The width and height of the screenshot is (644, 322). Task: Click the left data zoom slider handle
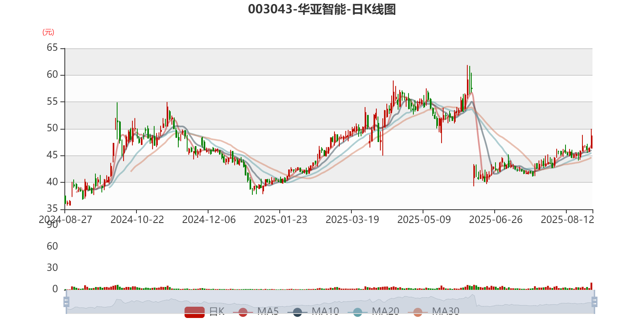pos(66,302)
